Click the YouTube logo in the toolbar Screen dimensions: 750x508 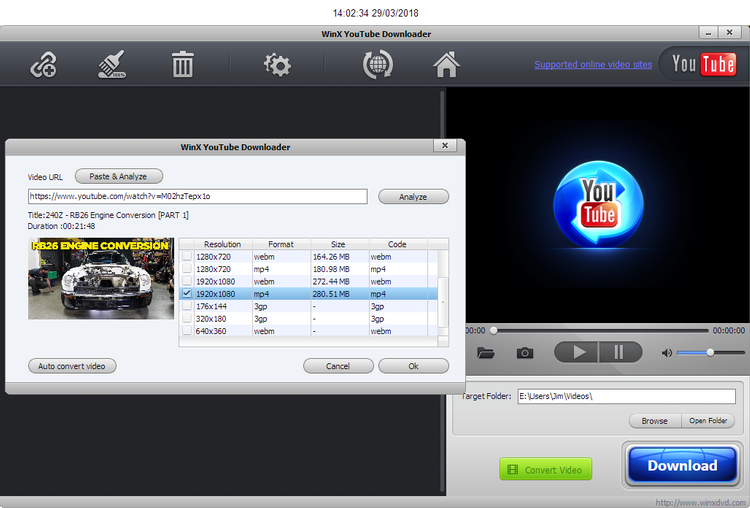[703, 64]
